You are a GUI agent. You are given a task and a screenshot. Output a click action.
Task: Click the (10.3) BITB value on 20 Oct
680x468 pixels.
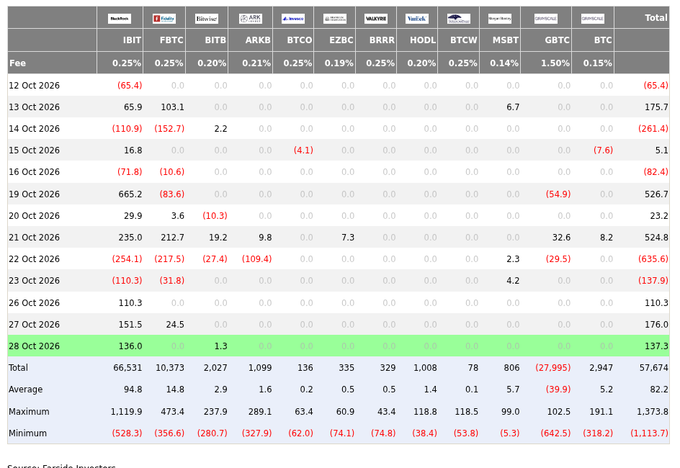point(215,216)
